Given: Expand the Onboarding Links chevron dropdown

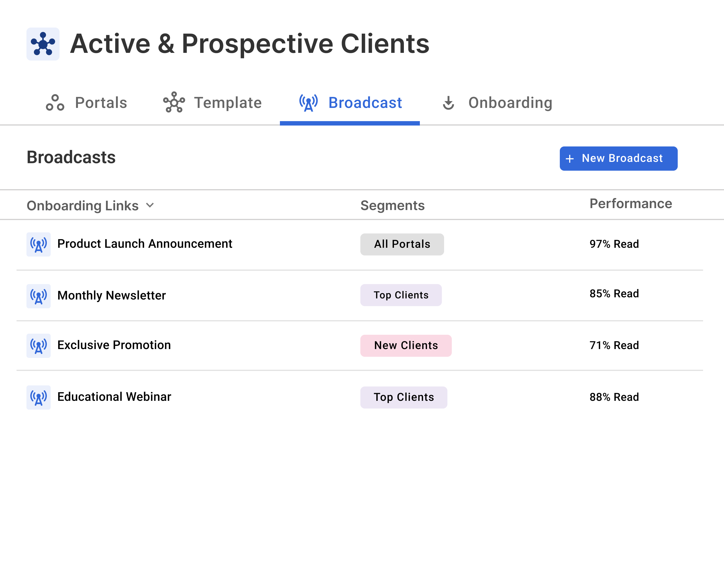Looking at the screenshot, I should tap(150, 205).
